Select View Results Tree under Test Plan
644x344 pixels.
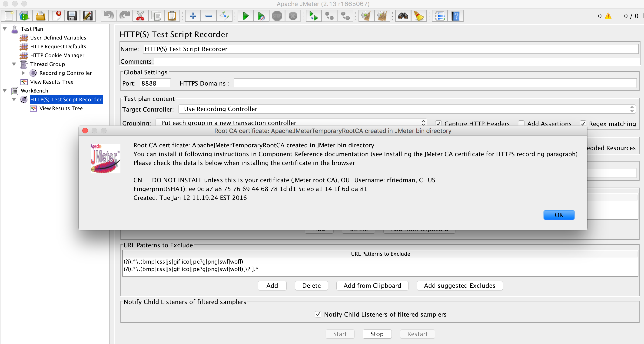click(x=52, y=82)
